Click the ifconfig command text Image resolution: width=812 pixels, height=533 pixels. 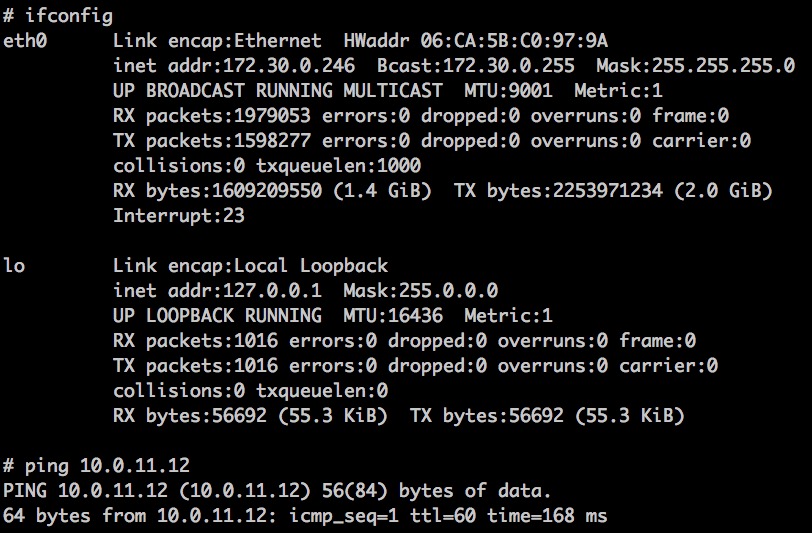point(69,16)
